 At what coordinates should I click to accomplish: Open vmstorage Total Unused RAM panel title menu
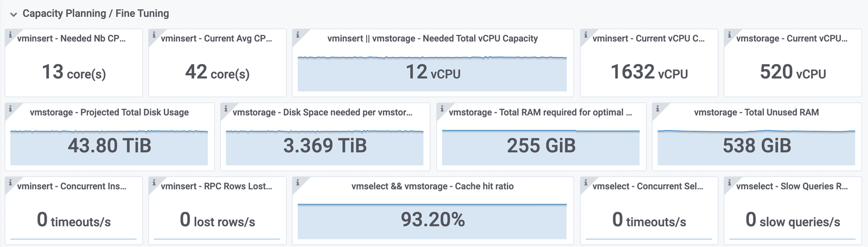click(x=756, y=112)
